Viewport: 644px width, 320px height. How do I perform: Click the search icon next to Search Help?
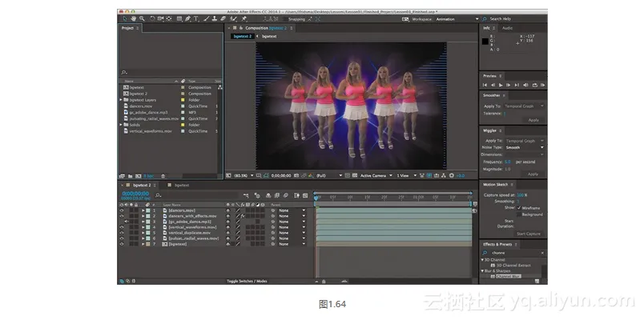(x=485, y=18)
